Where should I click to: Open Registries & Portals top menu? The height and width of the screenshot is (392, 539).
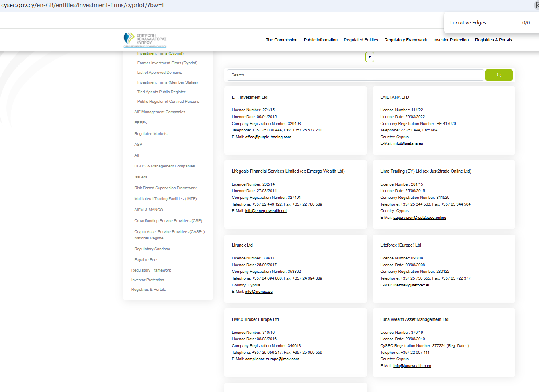point(493,40)
